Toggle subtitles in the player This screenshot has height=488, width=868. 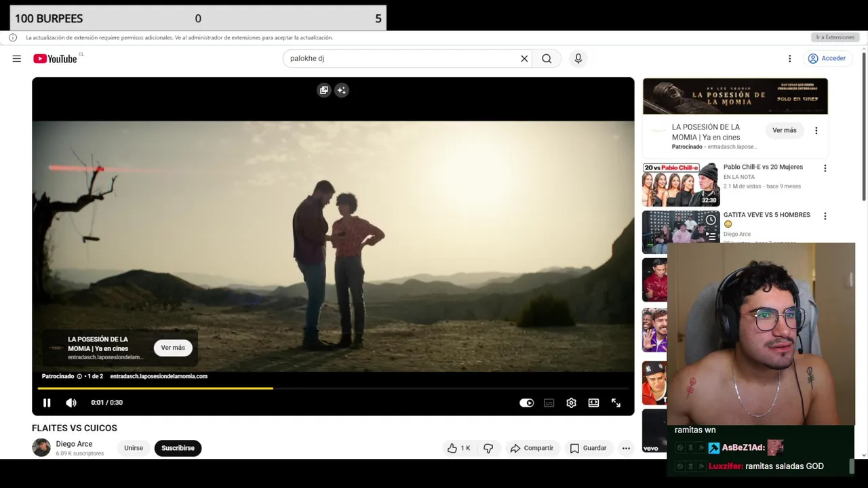coord(549,403)
